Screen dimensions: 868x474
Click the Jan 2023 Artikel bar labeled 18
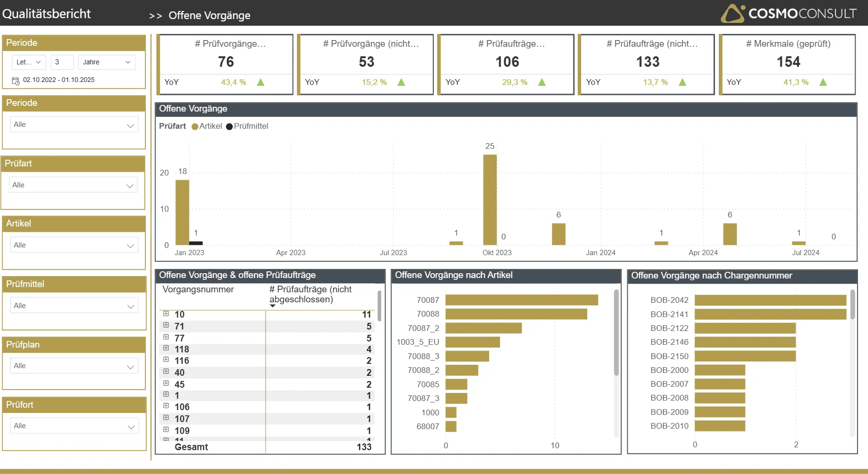coord(182,213)
